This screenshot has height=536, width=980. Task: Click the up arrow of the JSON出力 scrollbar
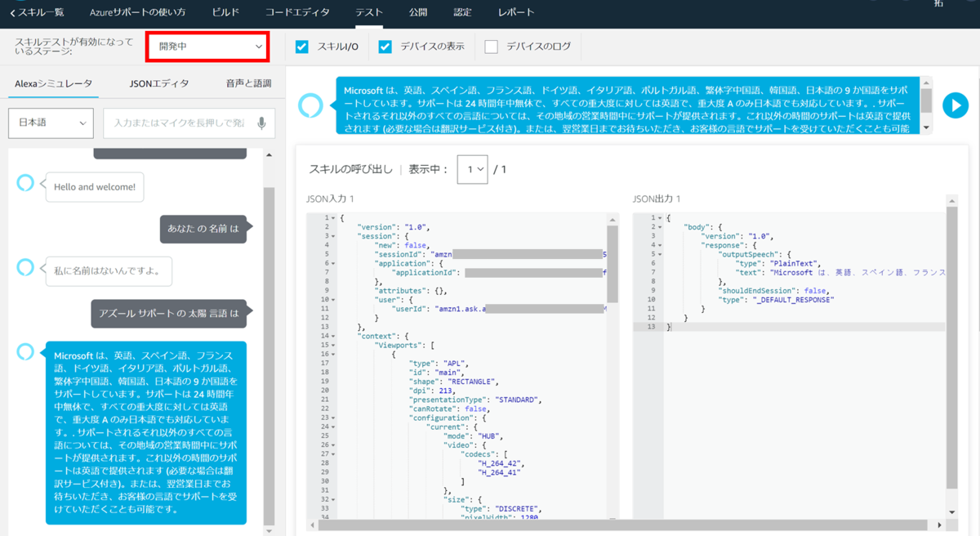click(951, 200)
